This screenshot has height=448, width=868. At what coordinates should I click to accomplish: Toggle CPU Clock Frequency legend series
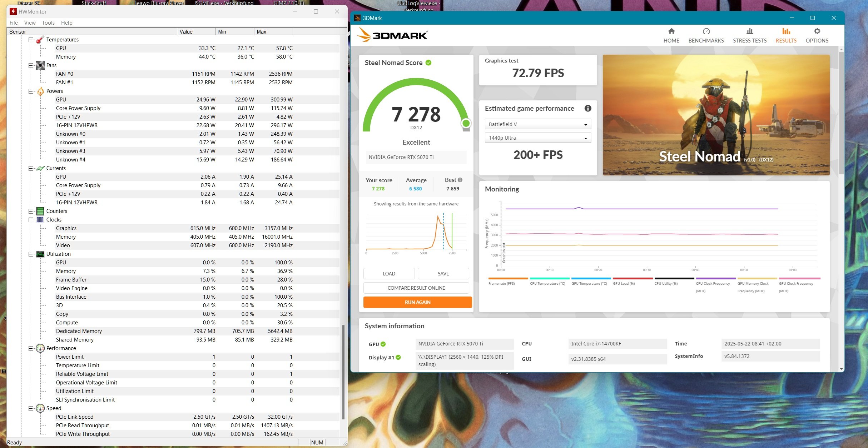tap(713, 283)
